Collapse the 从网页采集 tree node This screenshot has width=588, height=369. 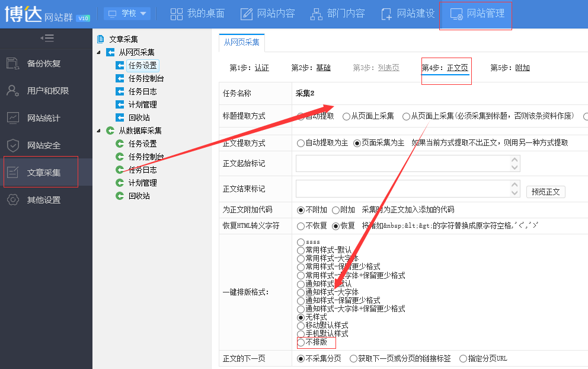click(x=98, y=53)
